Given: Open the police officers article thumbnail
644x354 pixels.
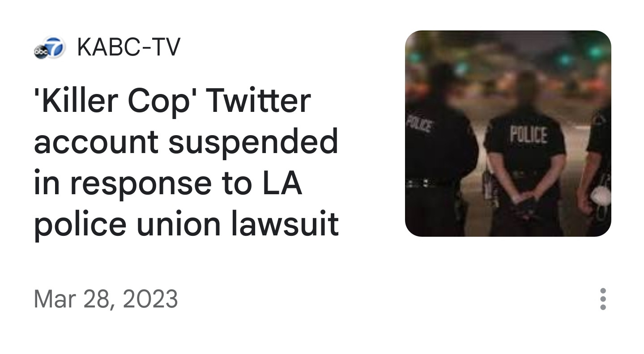Looking at the screenshot, I should pyautogui.click(x=508, y=133).
